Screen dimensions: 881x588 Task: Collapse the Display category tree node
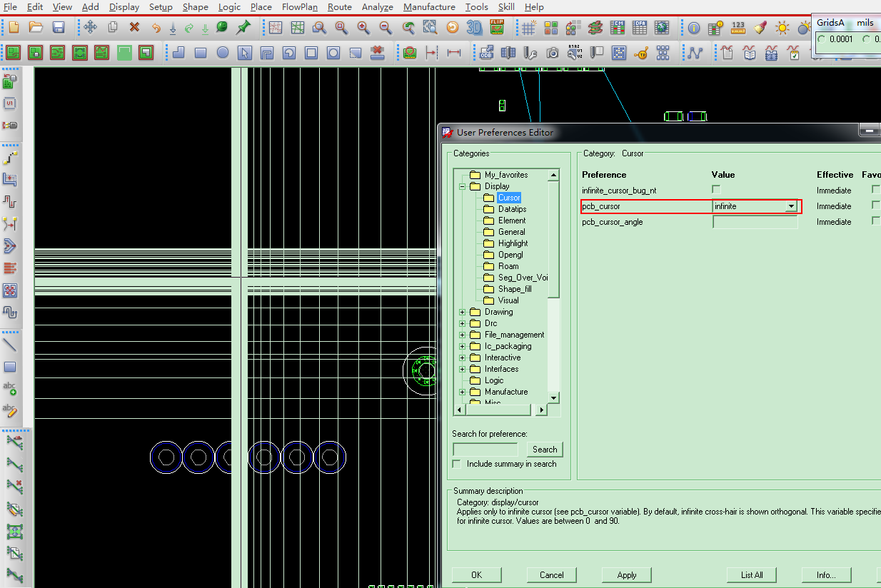point(463,186)
